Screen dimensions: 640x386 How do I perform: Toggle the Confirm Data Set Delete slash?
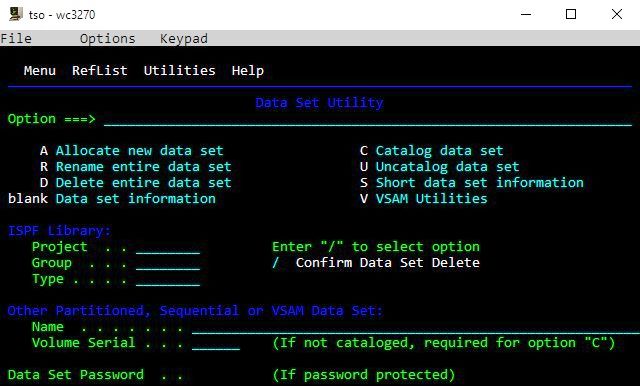coord(276,263)
